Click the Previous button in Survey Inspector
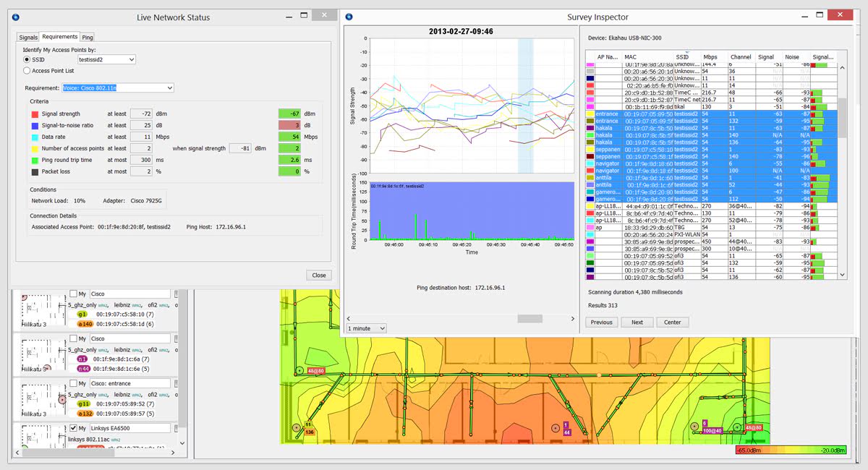 602,322
